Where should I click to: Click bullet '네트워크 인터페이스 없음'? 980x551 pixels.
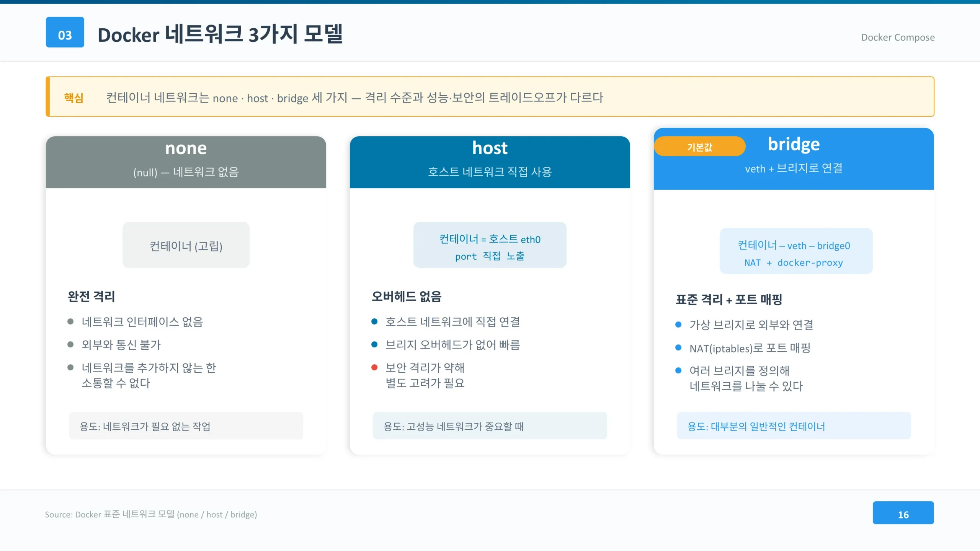click(142, 322)
